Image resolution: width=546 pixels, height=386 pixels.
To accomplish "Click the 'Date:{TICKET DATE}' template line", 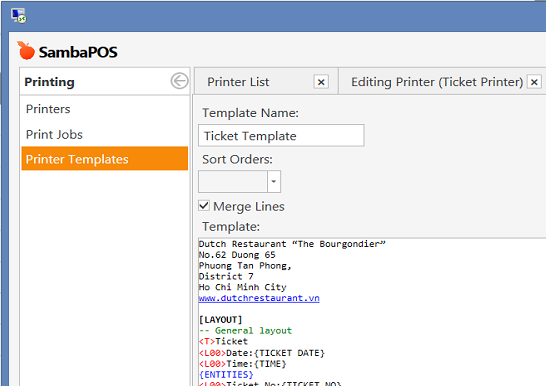I will (262, 353).
